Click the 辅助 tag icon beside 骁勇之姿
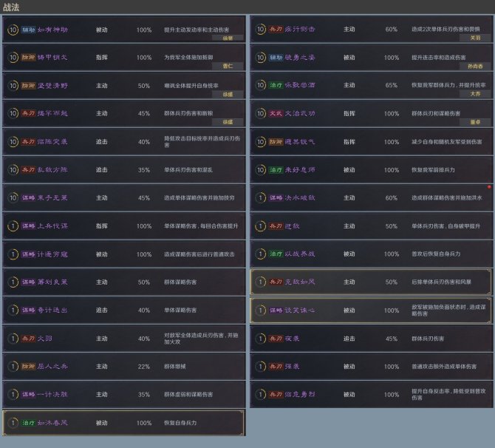 pos(275,58)
